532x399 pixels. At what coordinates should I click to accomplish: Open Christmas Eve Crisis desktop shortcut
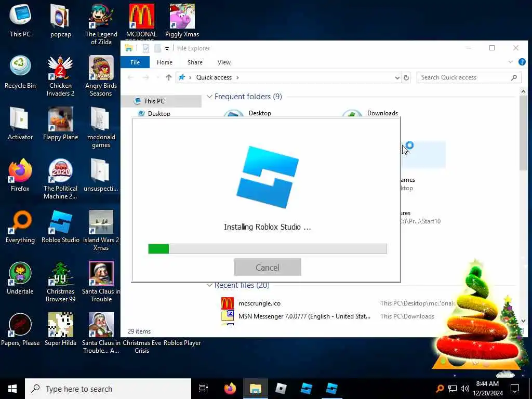coord(142,347)
